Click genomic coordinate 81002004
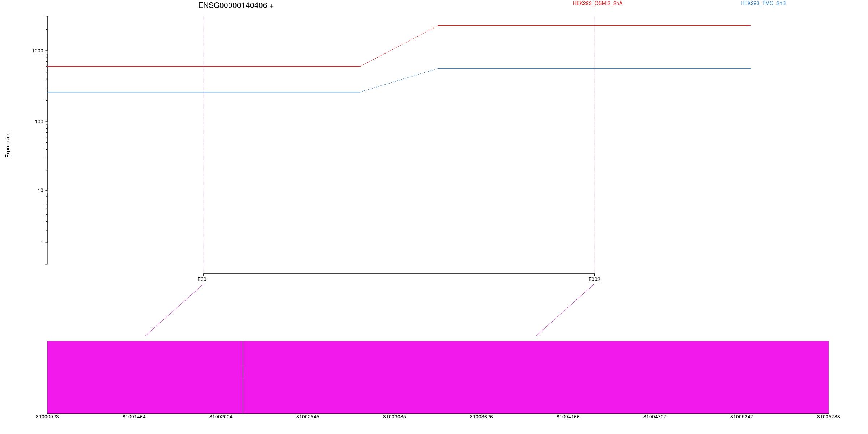Image resolution: width=868 pixels, height=434 pixels. pyautogui.click(x=221, y=417)
